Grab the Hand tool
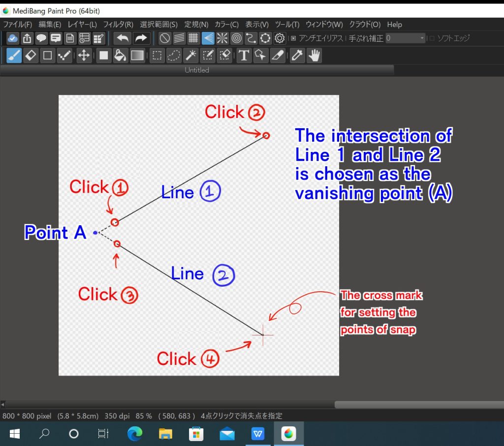The image size is (504, 446). click(x=314, y=56)
